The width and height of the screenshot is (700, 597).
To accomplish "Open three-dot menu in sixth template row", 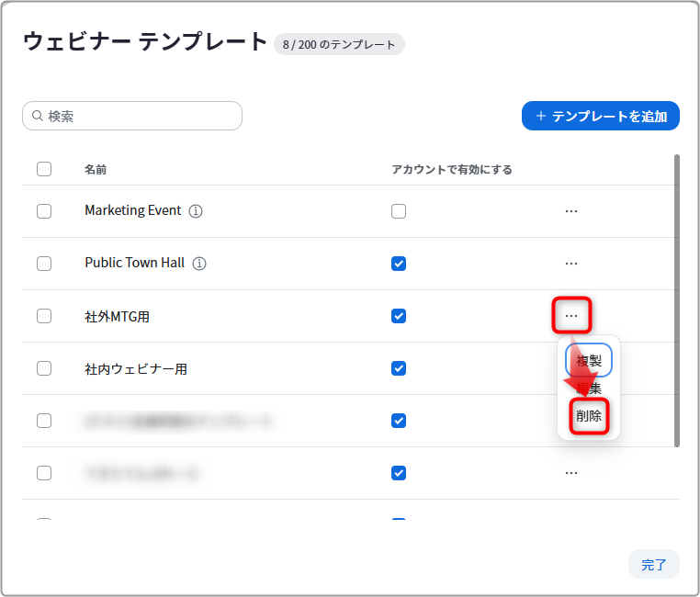I will coord(571,473).
